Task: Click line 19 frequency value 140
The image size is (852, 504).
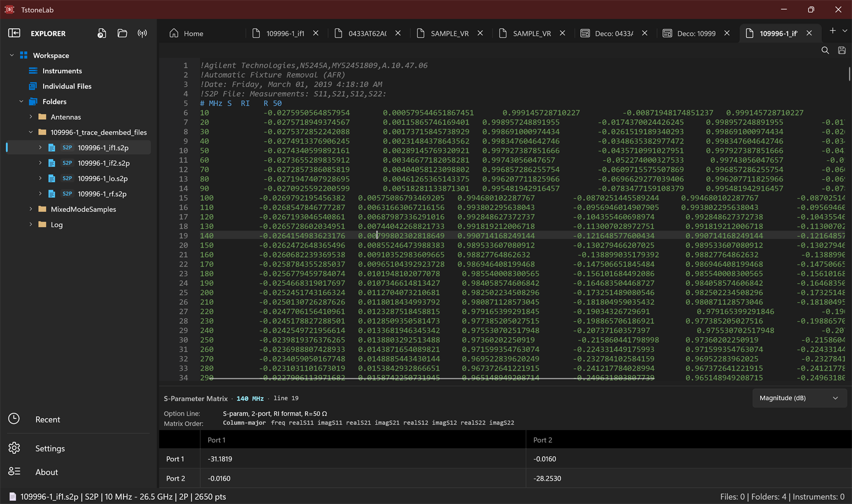Action: pyautogui.click(x=207, y=236)
